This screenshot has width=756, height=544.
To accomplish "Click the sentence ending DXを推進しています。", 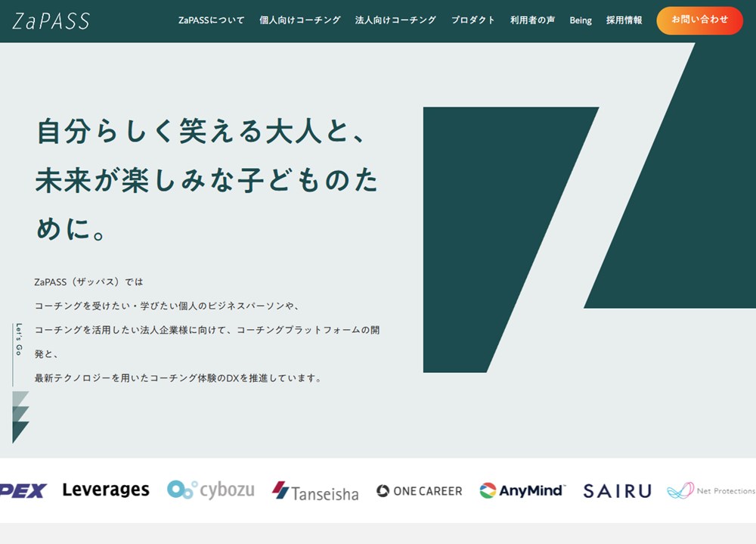I will pyautogui.click(x=178, y=378).
